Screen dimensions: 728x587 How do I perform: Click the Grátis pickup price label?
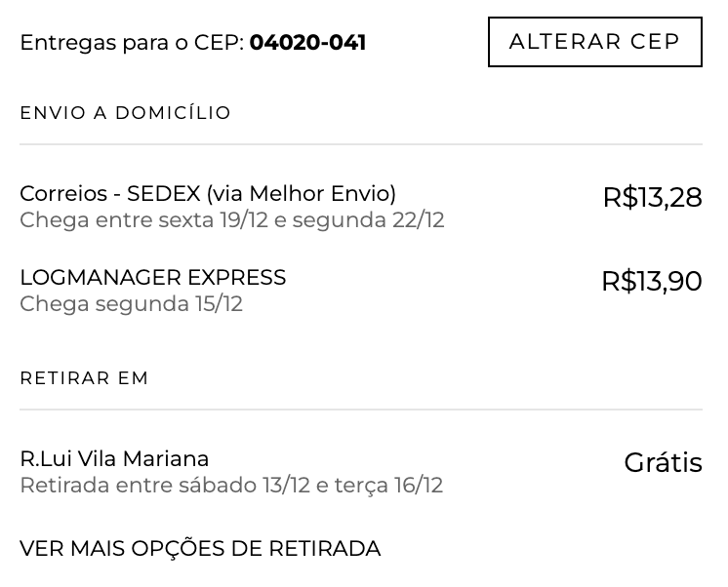(x=663, y=463)
